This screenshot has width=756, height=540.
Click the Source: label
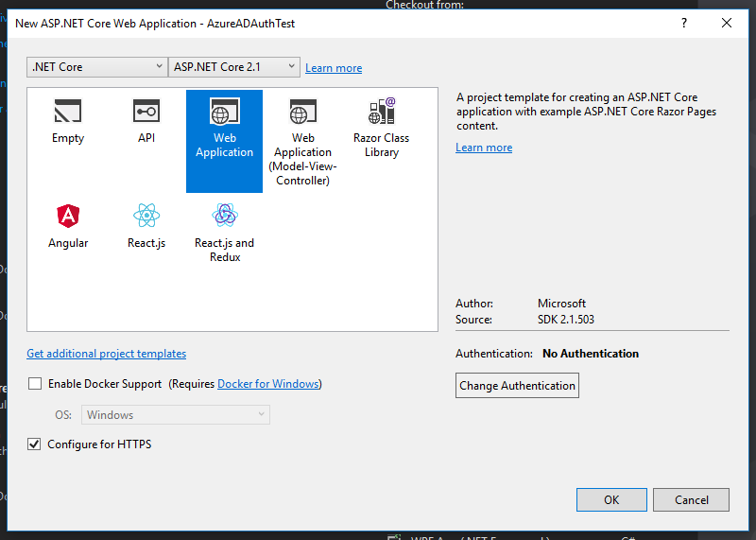click(473, 319)
